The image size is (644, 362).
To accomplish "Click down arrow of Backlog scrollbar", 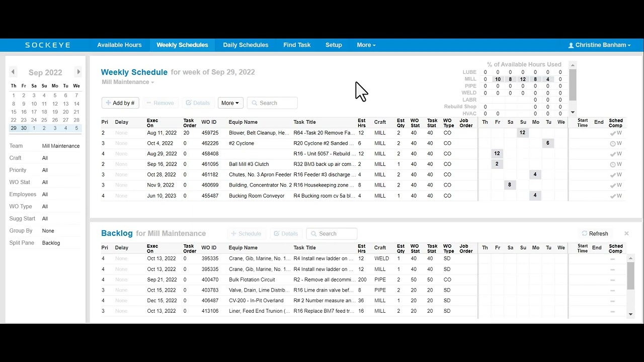I will [x=631, y=314].
